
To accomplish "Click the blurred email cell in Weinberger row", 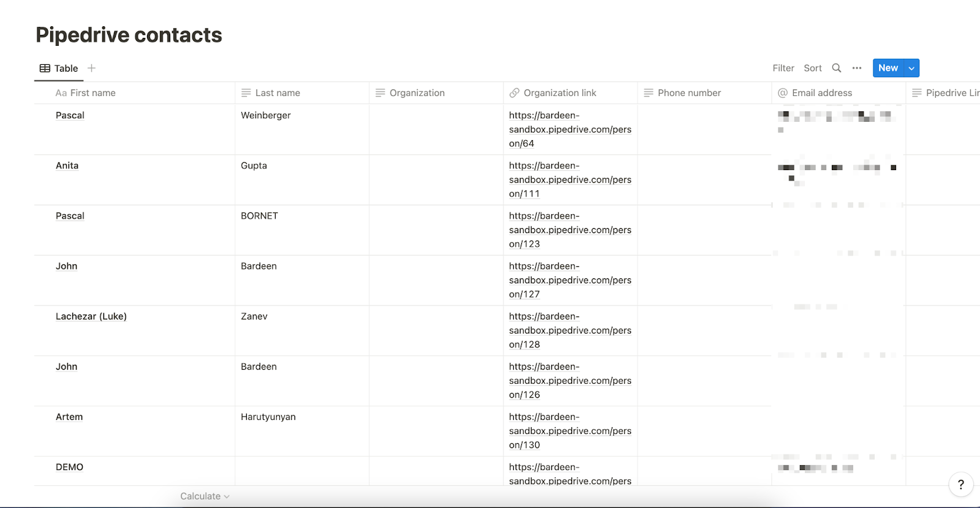I will tap(839, 129).
